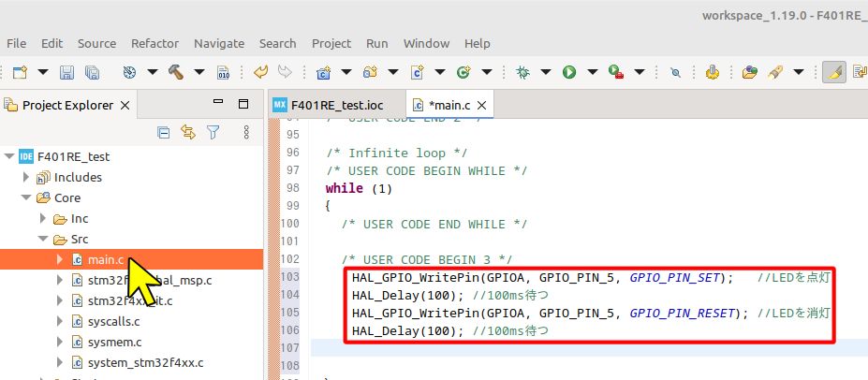Click the Save All icon
868x380 pixels.
(92, 72)
